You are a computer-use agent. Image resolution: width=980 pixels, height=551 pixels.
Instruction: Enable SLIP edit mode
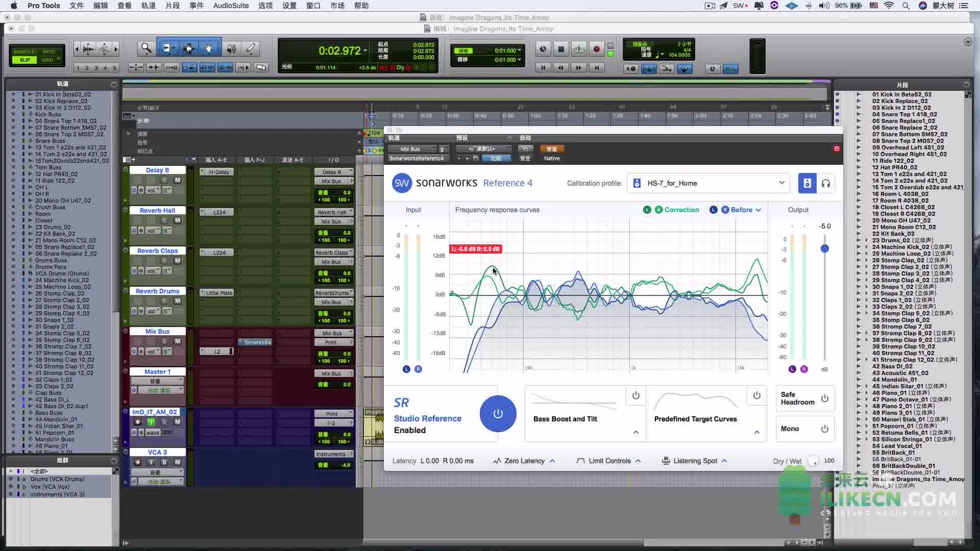25,60
